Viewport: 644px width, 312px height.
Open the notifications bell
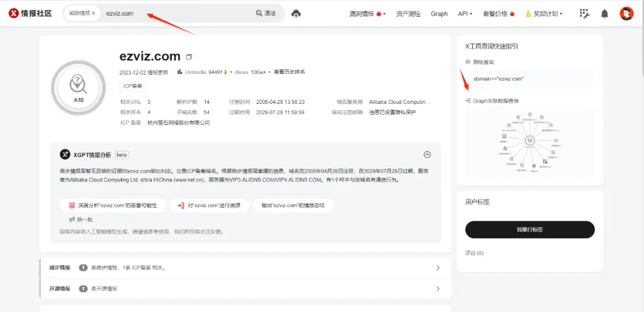[605, 13]
